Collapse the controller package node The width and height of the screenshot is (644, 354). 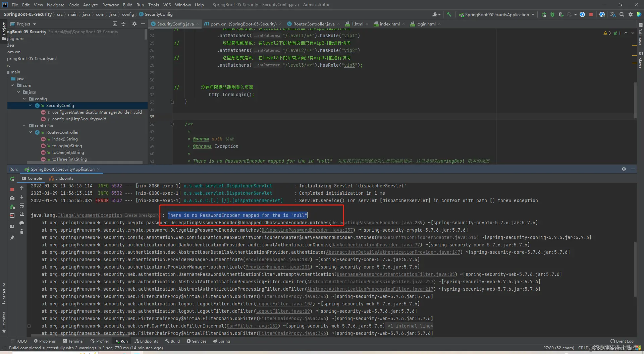[24, 126]
